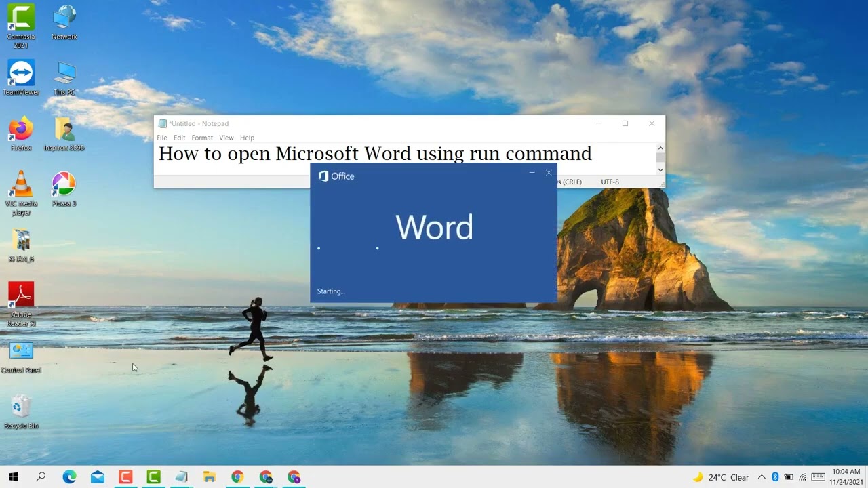Minimize the Notepad window
This screenshot has width=868, height=488.
pos(599,123)
